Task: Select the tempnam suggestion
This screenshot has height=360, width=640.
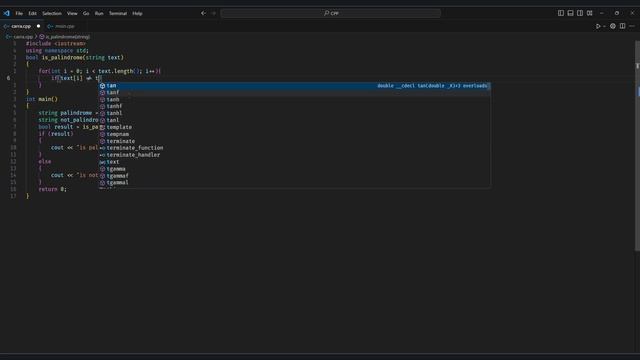Action: coord(295,134)
